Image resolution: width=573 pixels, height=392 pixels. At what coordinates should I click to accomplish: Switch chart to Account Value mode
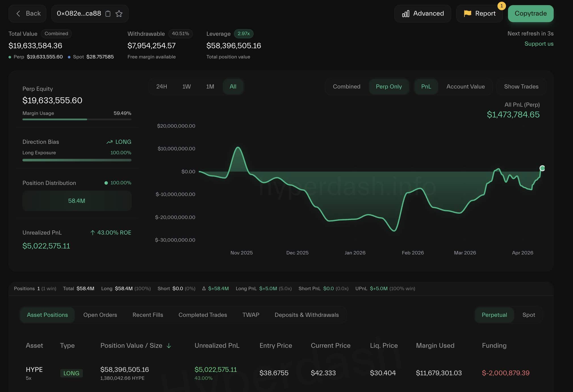[x=465, y=87]
